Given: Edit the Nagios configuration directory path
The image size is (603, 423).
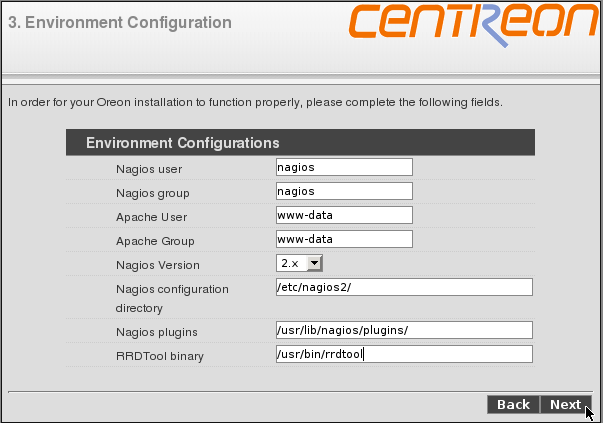Looking at the screenshot, I should tap(404, 287).
